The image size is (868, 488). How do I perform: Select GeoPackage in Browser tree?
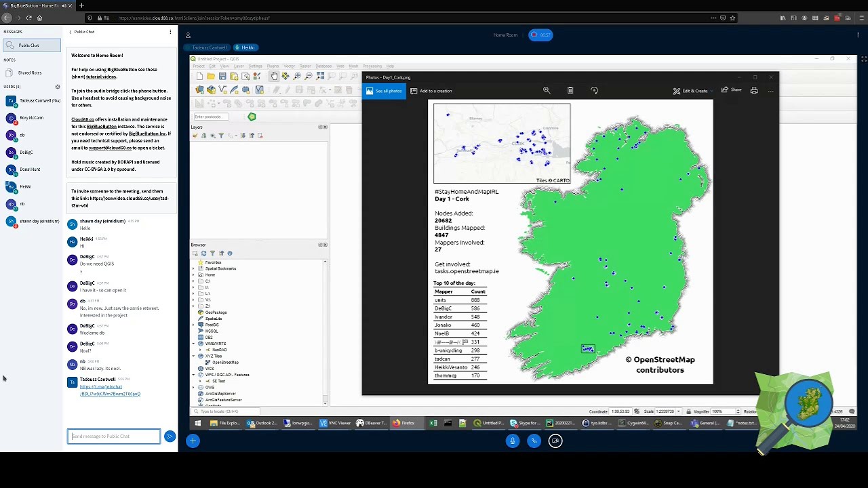tap(216, 312)
